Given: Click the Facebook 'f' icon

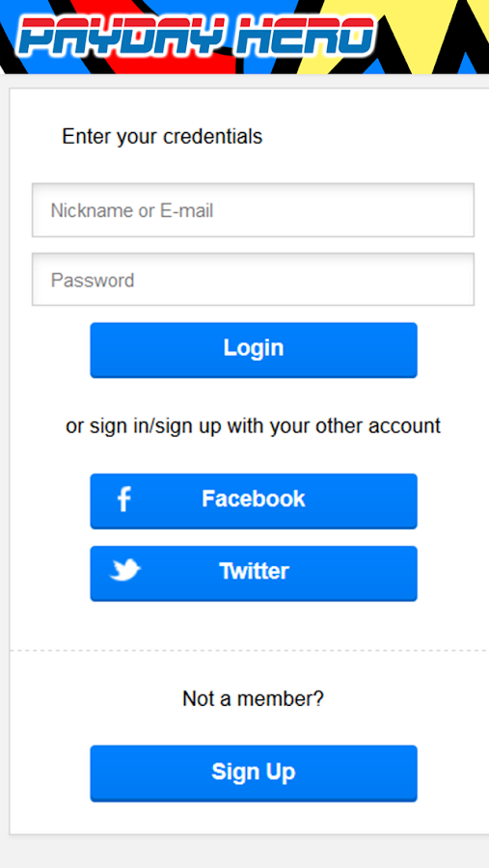Looking at the screenshot, I should pyautogui.click(x=124, y=500).
